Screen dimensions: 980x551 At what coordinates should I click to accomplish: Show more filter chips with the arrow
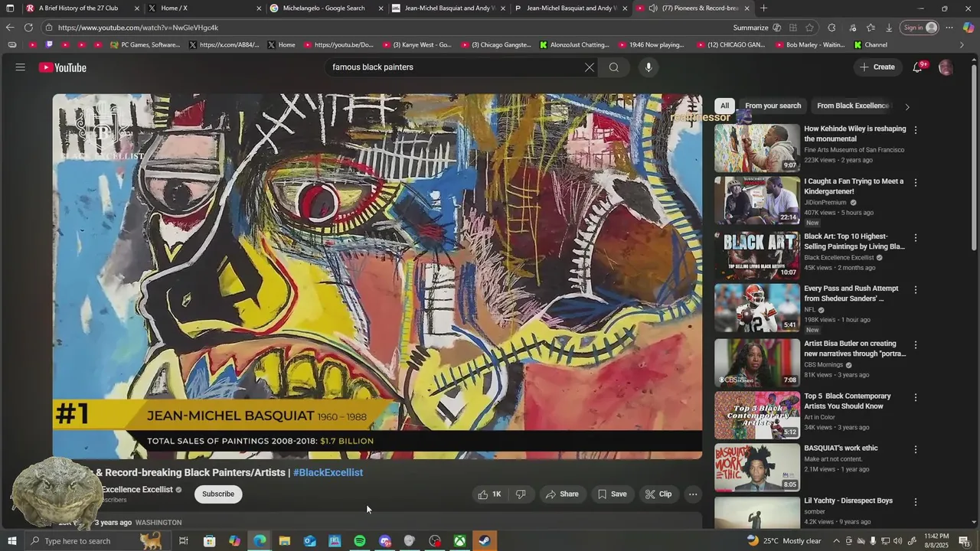(x=907, y=106)
